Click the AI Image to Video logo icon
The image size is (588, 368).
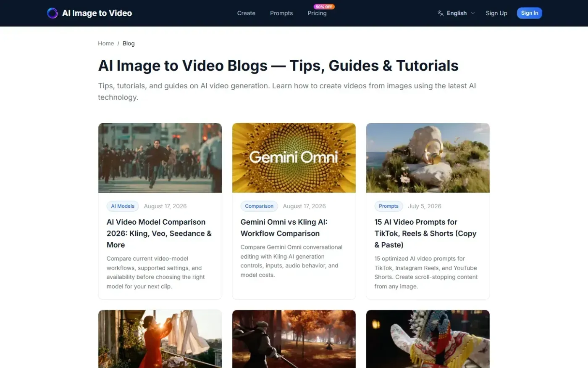(x=52, y=13)
